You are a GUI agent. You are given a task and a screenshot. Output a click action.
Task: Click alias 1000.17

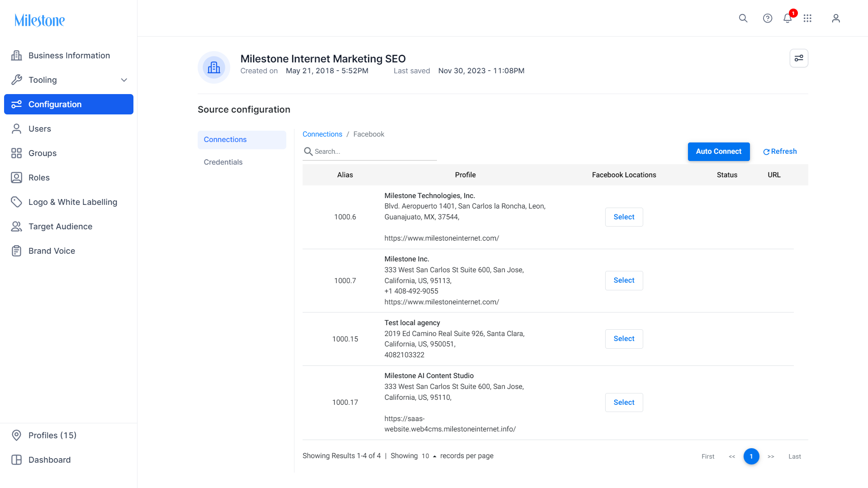point(345,403)
